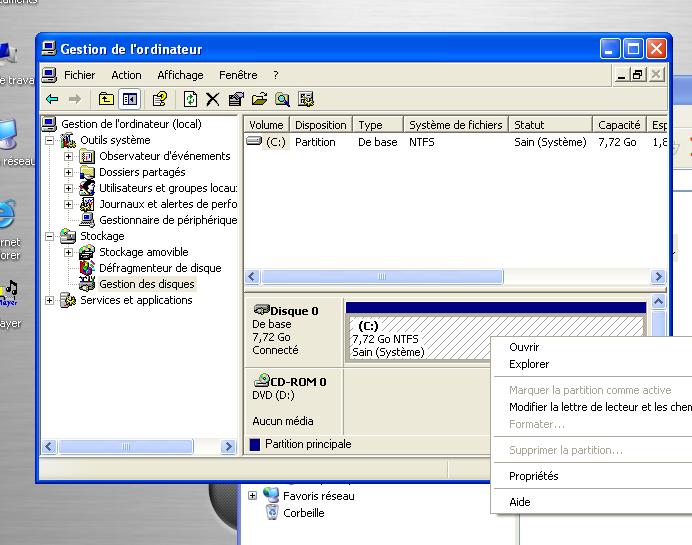
Task: Click the Properties toolbar icon
Action: (236, 99)
